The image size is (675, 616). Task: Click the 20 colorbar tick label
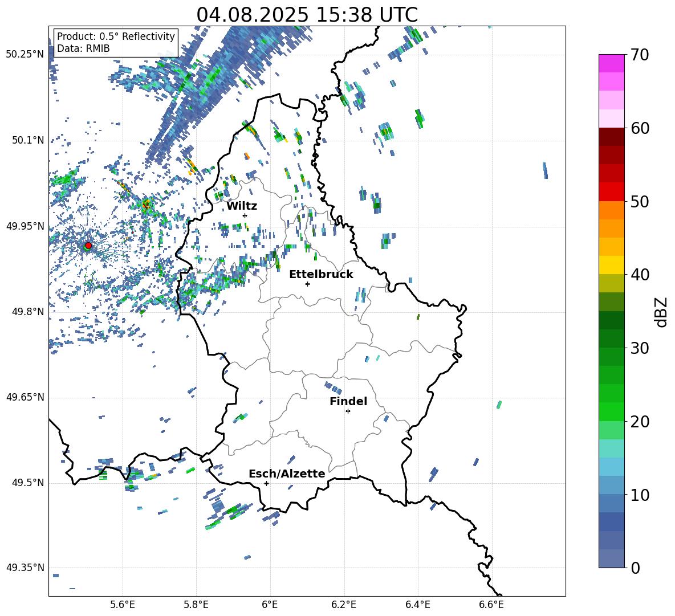tap(640, 422)
